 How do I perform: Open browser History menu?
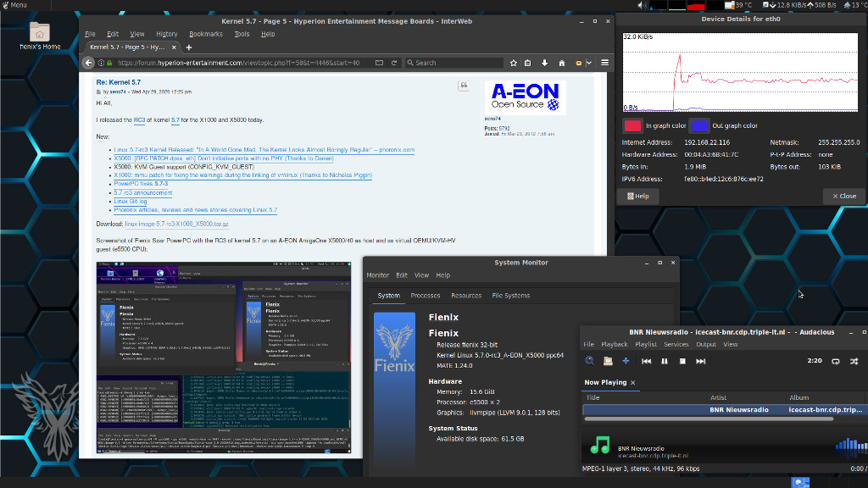click(x=167, y=34)
